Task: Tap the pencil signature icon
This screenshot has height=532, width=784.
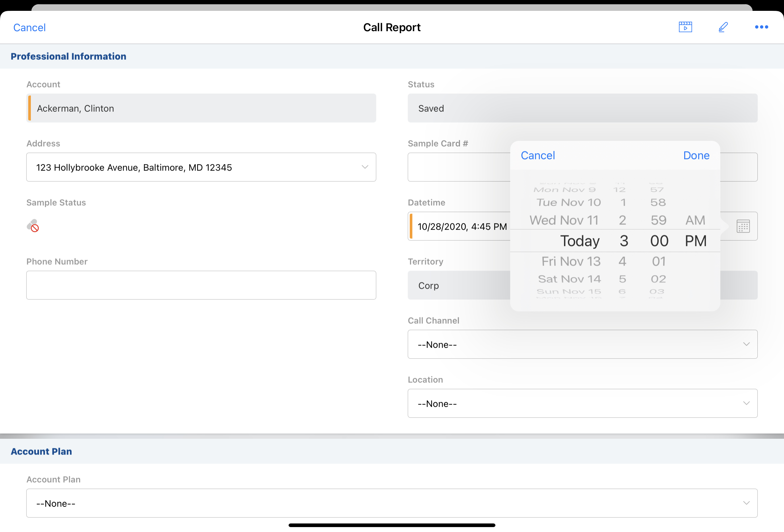Action: [x=723, y=27]
